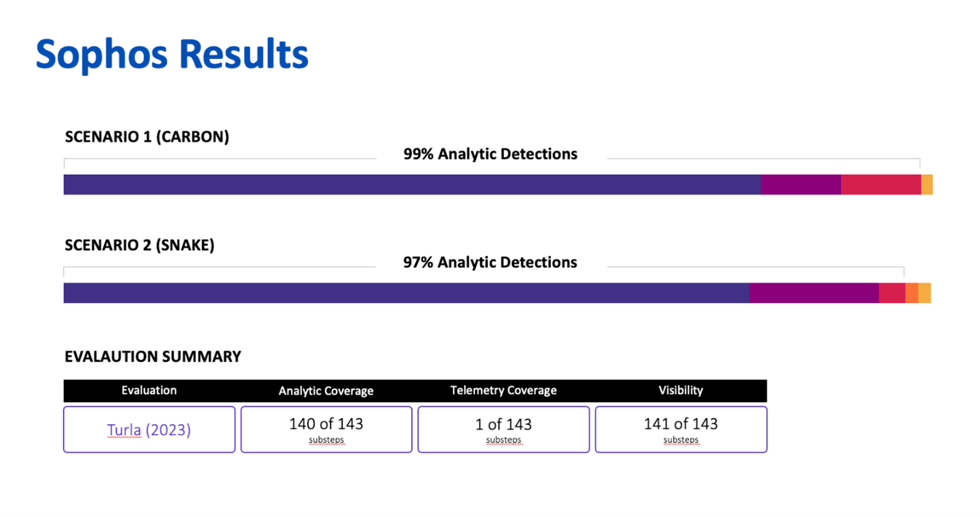Select the magenta segment in Scenario 2 bar

coord(813,293)
